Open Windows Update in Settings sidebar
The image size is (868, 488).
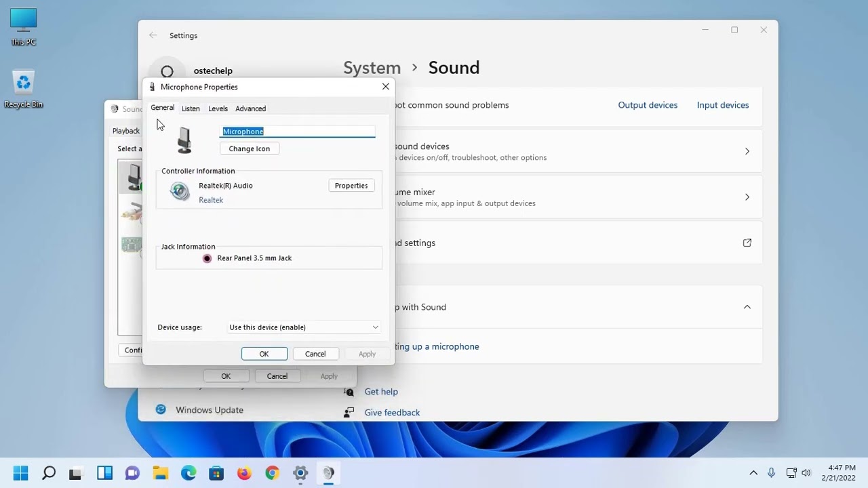pyautogui.click(x=210, y=409)
